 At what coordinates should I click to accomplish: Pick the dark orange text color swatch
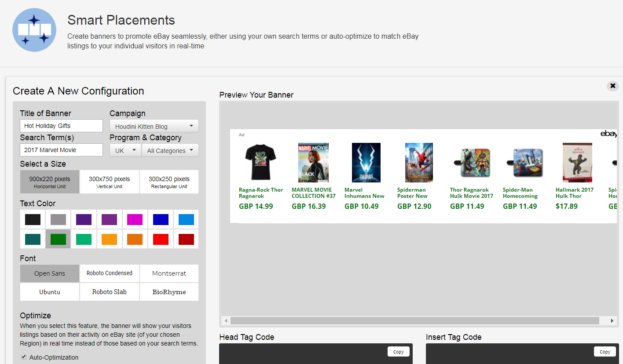tap(135, 239)
